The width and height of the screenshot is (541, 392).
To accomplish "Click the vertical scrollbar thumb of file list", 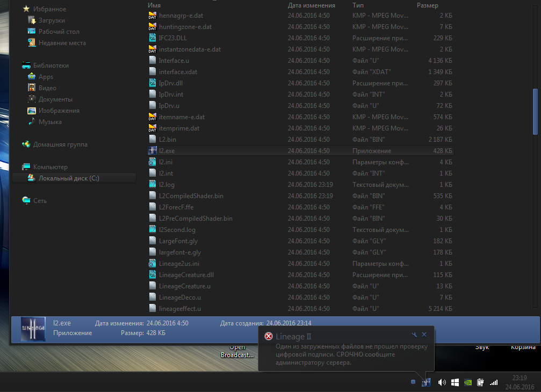I will (x=535, y=112).
